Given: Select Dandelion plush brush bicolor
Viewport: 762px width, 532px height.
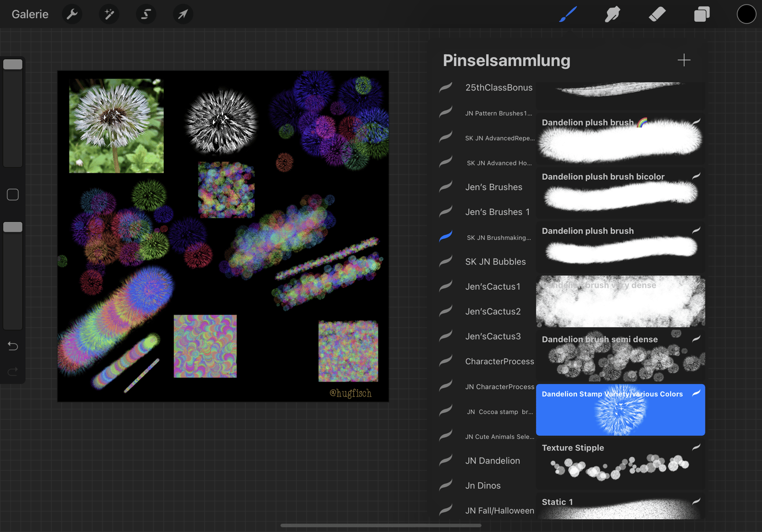Looking at the screenshot, I should (620, 193).
